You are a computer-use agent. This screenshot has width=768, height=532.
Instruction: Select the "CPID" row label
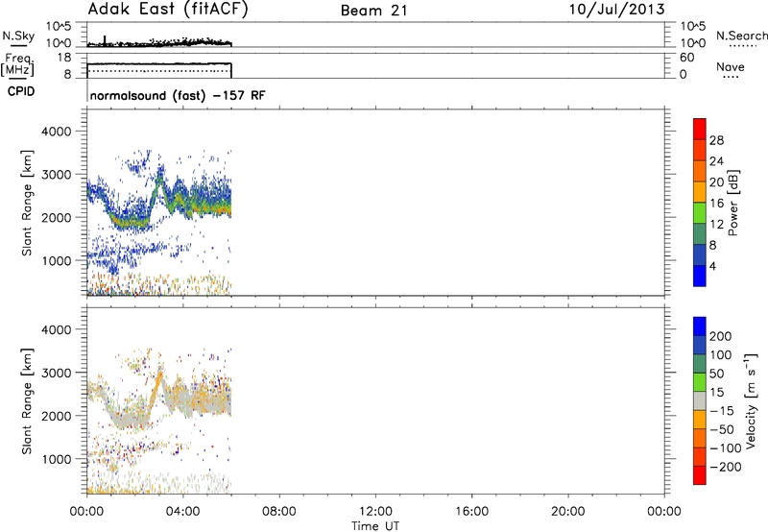21,91
